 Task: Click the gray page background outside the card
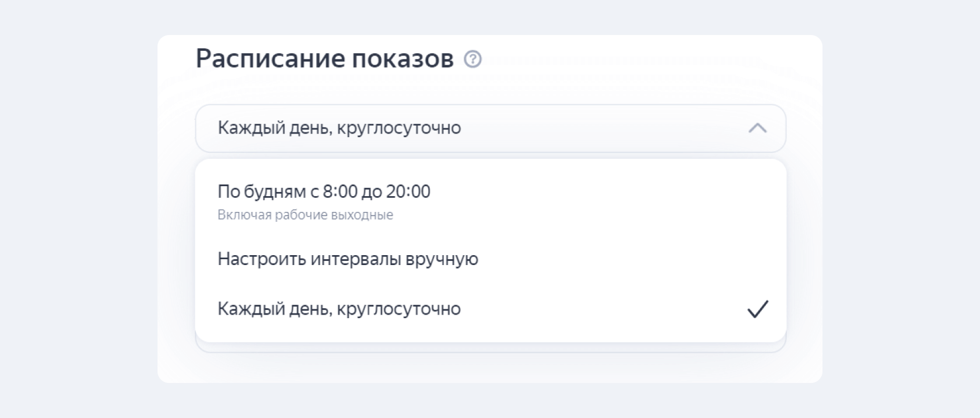click(x=76, y=210)
